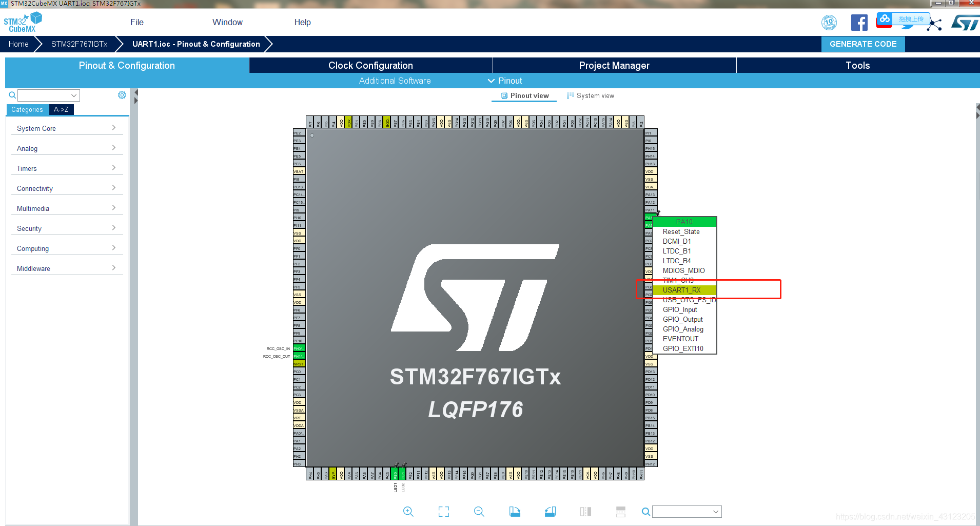The height and width of the screenshot is (526, 980).
Task: Open the pin search combo box
Action: [687, 512]
